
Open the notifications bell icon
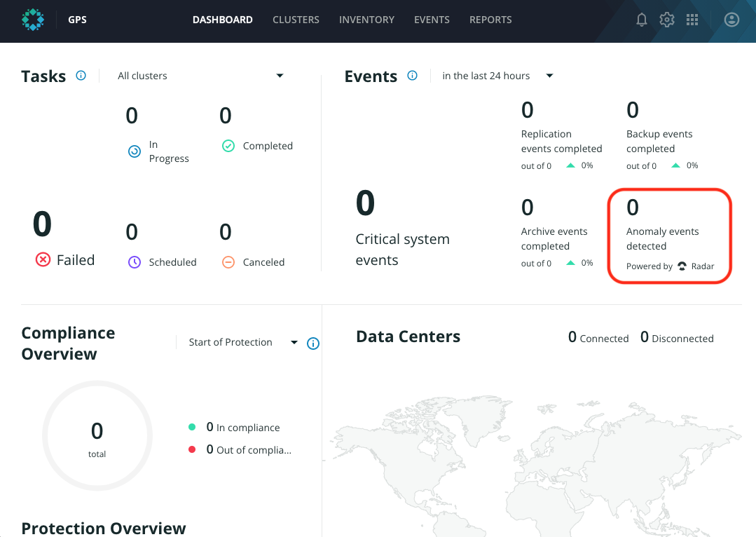642,20
